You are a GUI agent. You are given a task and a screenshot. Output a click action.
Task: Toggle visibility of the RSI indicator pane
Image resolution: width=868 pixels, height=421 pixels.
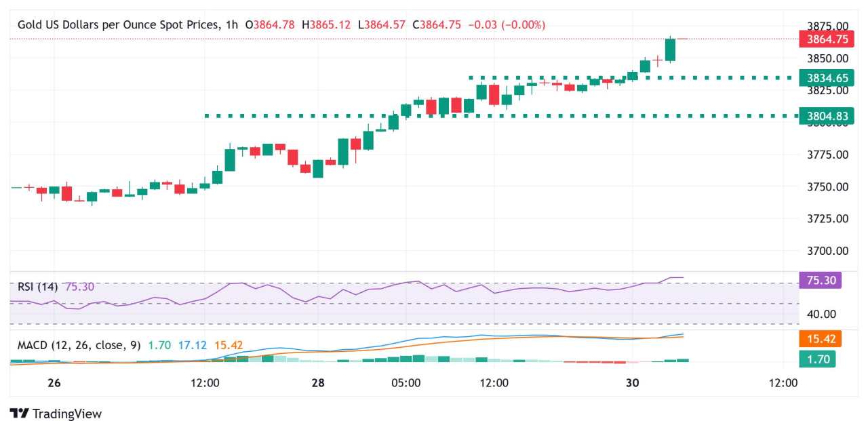(x=37, y=285)
